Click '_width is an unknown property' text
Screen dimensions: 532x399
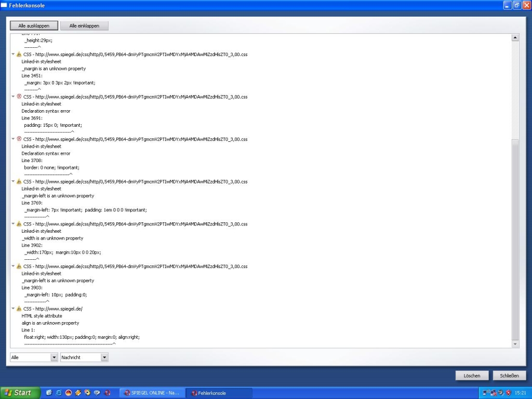pos(52,238)
